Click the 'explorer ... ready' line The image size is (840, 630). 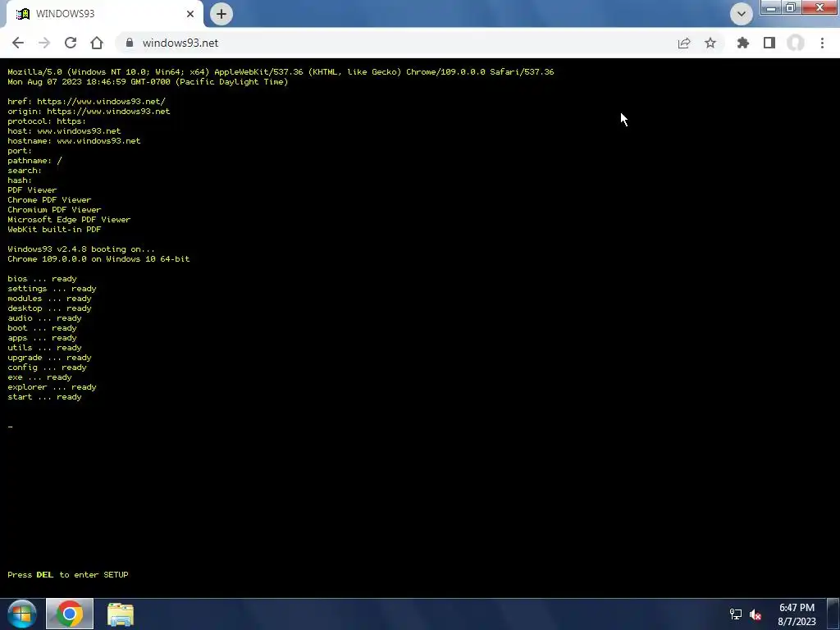click(x=52, y=387)
